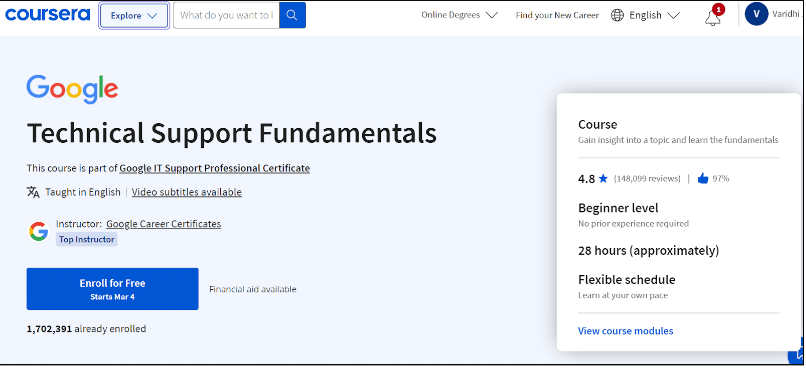Click the magnifier search button
Image resolution: width=806 pixels, height=368 pixels.
pyautogui.click(x=292, y=15)
